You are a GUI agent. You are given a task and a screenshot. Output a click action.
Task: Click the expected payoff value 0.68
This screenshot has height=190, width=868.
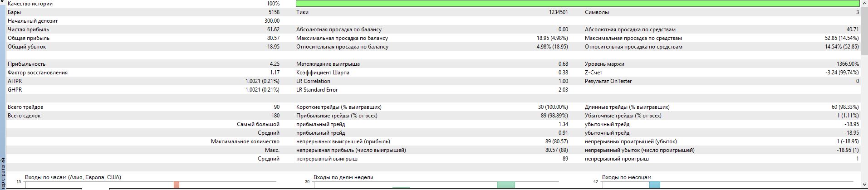[x=563, y=64]
